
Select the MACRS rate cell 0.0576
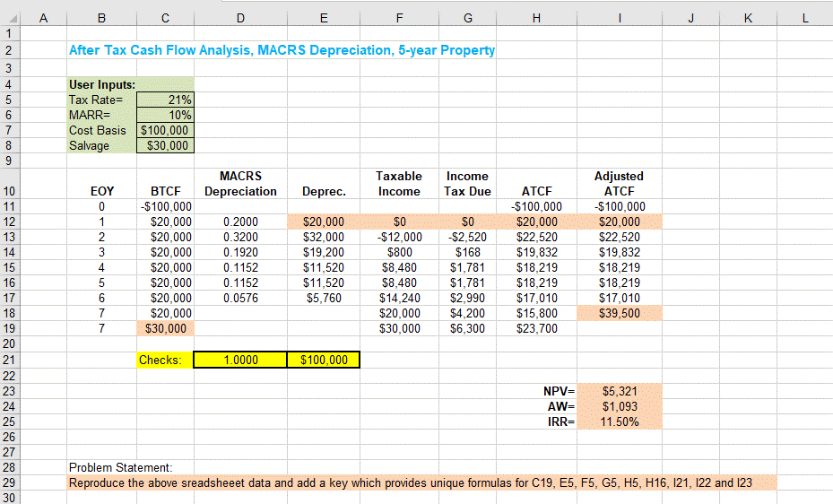tap(240, 298)
